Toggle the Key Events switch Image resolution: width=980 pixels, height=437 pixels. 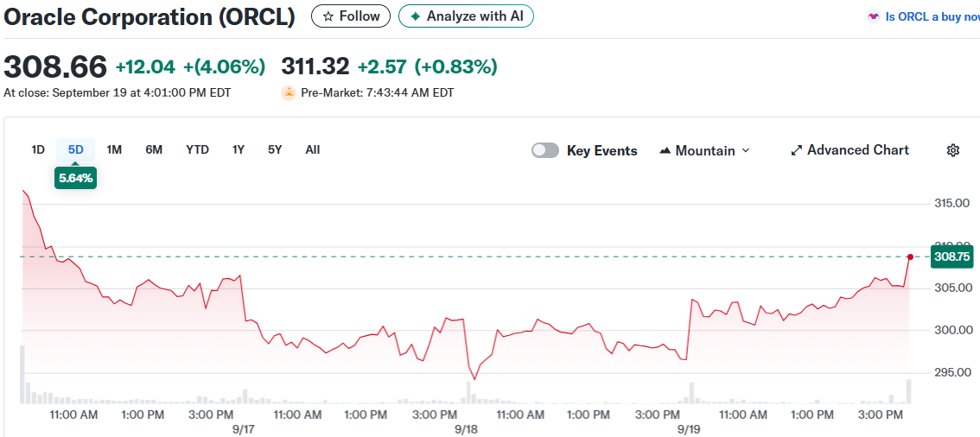545,150
